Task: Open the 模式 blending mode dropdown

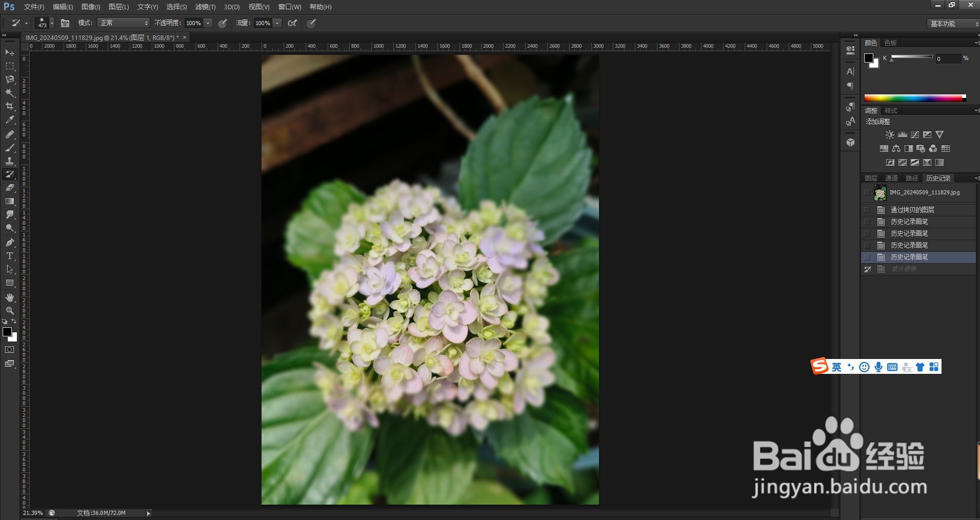Action: [123, 23]
